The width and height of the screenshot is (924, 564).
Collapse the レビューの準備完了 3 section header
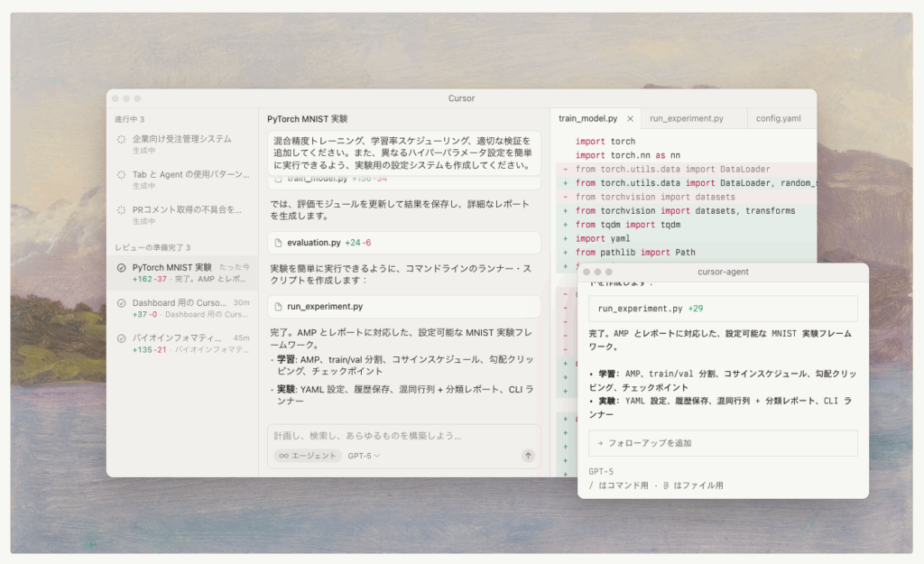coord(152,247)
